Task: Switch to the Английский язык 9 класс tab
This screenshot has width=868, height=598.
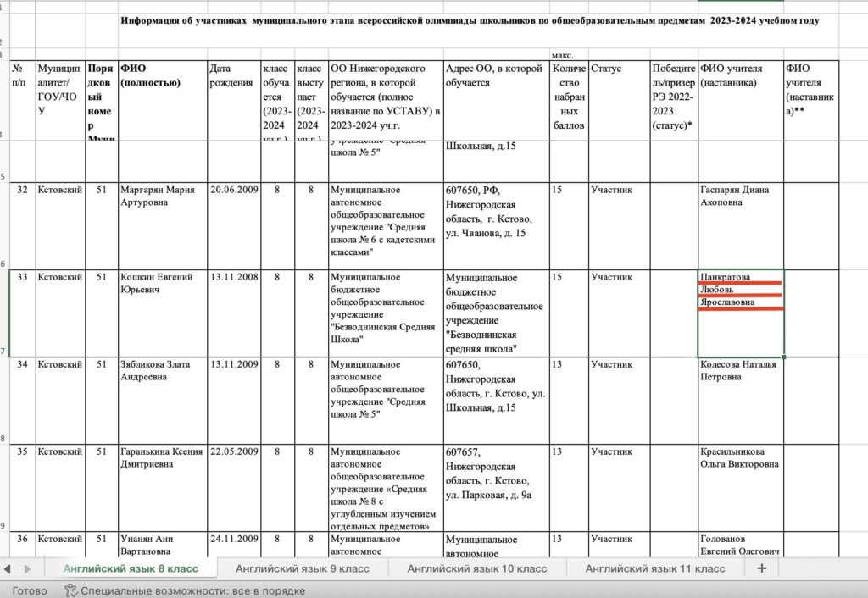Action: [x=303, y=568]
